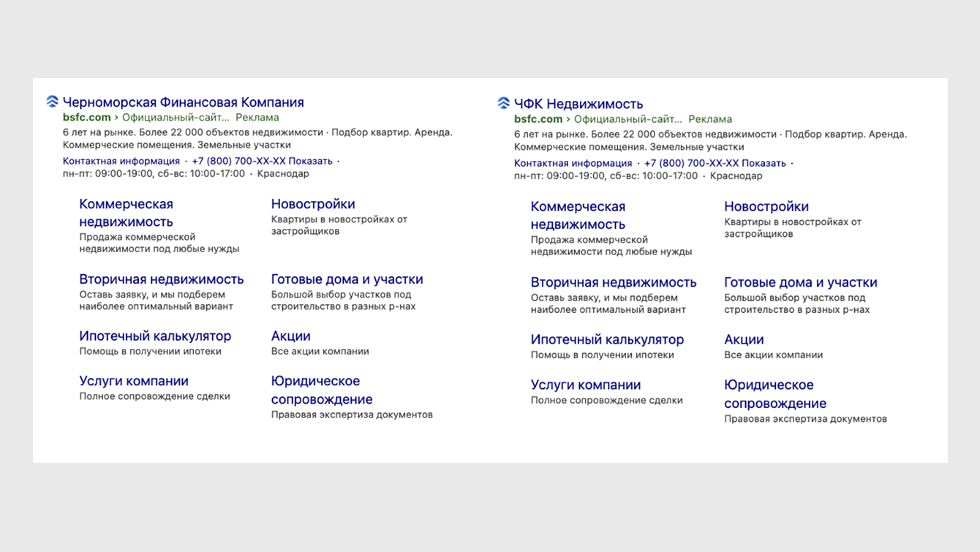Open Новостройки sitelink under Черноморская Финансовая Компания
This screenshot has height=552, width=980.
point(313,204)
